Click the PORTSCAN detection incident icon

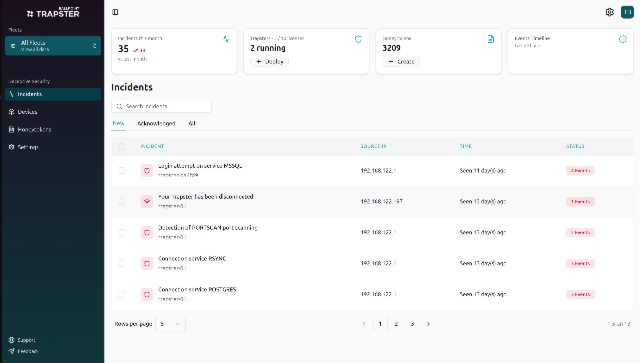[147, 232]
